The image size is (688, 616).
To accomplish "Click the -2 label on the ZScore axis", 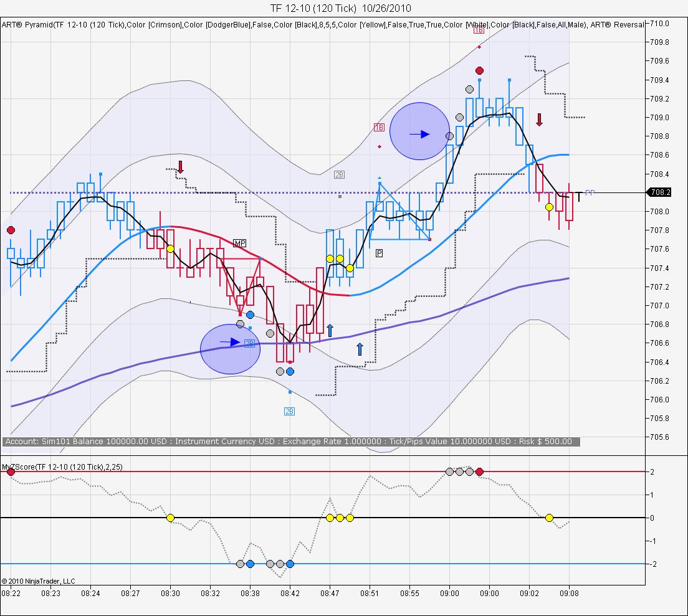I will tap(653, 564).
